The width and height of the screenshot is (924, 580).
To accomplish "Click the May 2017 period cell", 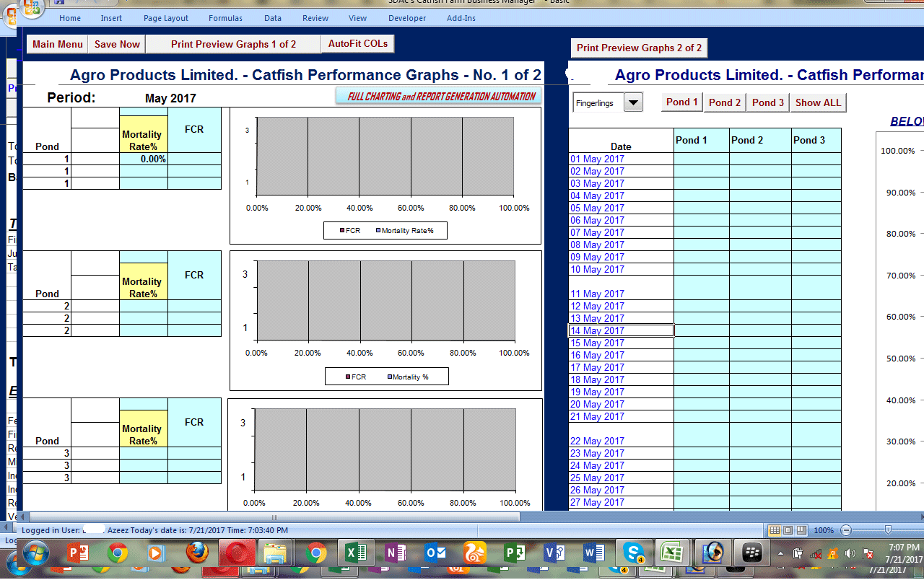I will 170,98.
